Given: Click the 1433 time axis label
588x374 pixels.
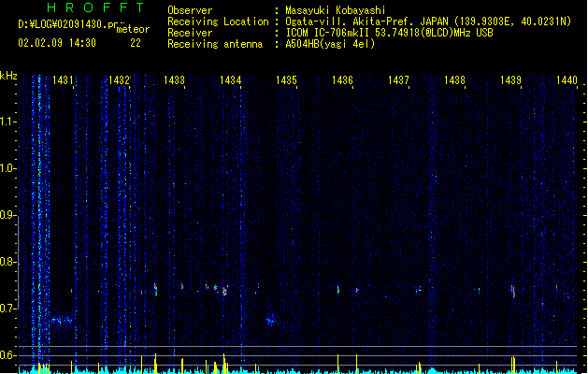Looking at the screenshot, I should pos(175,80).
